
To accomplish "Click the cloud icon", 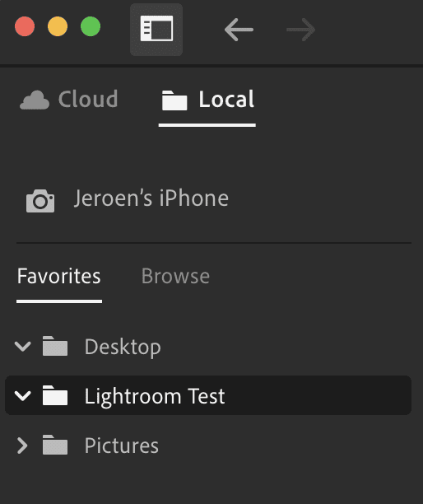I will (x=35, y=100).
